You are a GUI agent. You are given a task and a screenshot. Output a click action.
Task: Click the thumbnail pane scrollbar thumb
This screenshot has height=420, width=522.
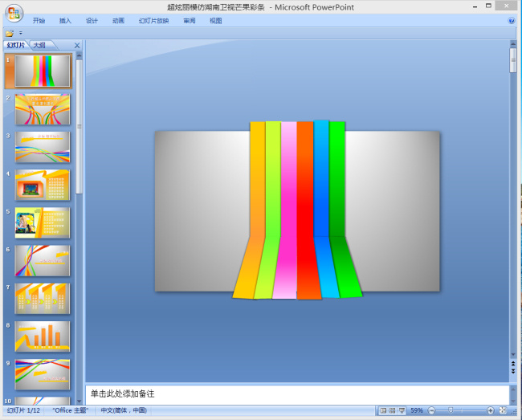tap(79, 126)
